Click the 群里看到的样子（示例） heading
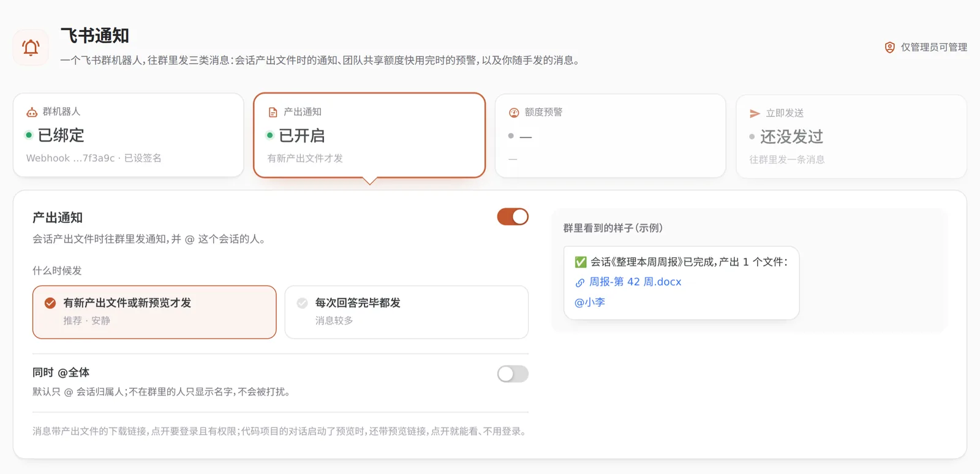 613,228
